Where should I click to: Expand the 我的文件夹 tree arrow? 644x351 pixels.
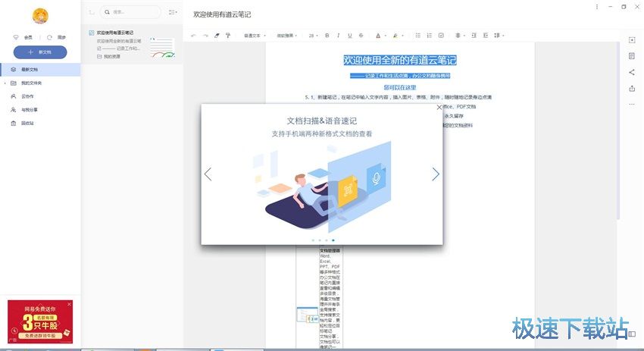(x=5, y=83)
